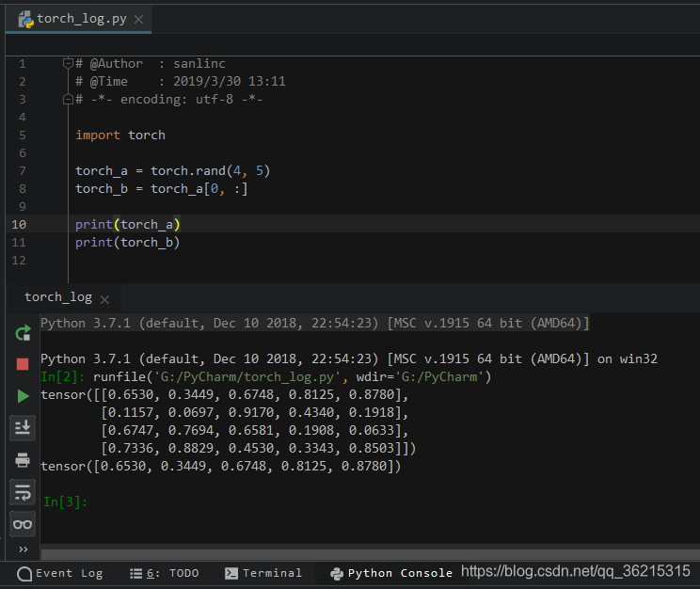
Task: Click tensor row starting 0.7336
Action: [259, 449]
